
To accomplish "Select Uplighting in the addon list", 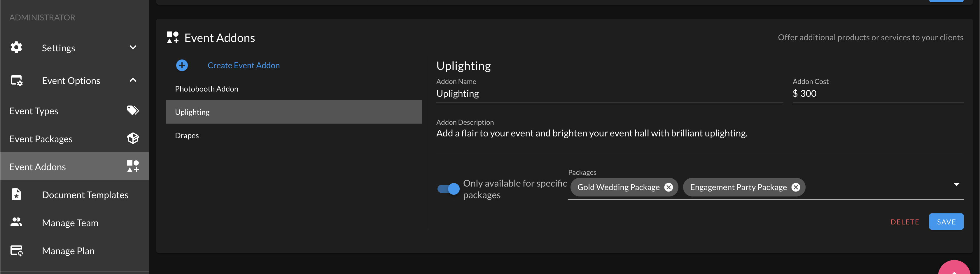I will click(293, 112).
